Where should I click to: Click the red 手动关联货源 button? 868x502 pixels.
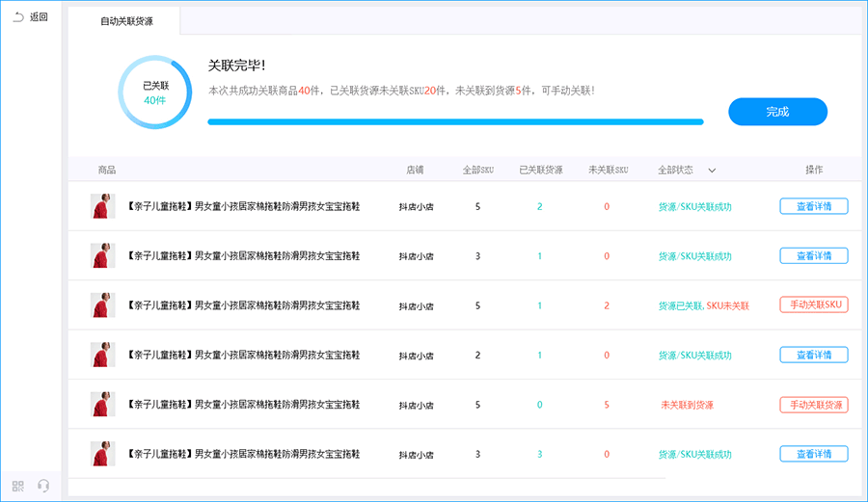(x=813, y=405)
